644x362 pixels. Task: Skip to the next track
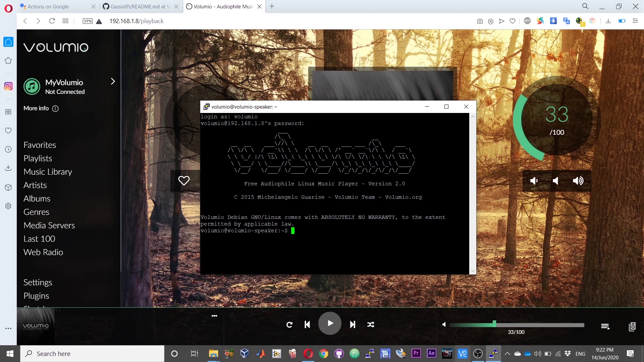coord(353,324)
